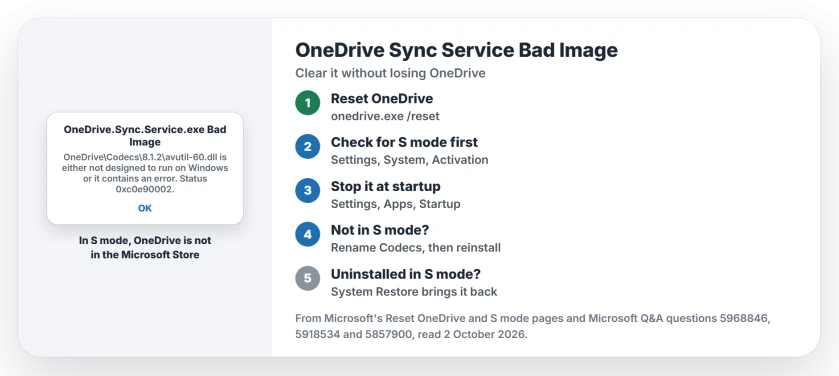Click the heading "OneDrive Sync Service Bad Image"

pos(456,50)
